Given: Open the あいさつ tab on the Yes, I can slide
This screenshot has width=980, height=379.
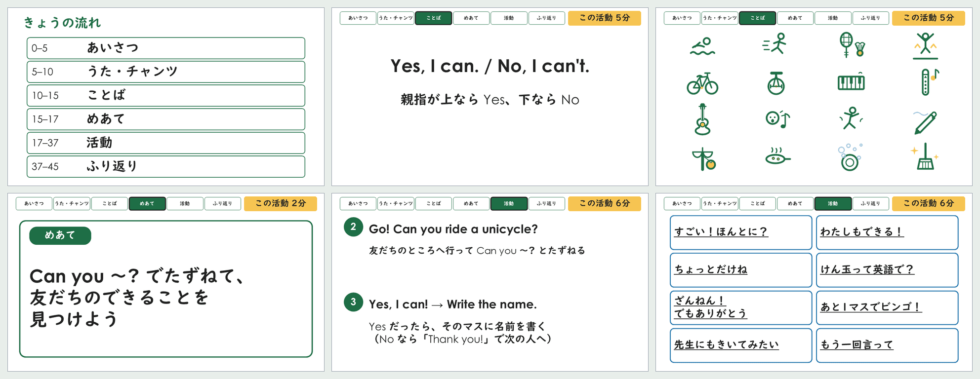Looking at the screenshot, I should tap(358, 18).
